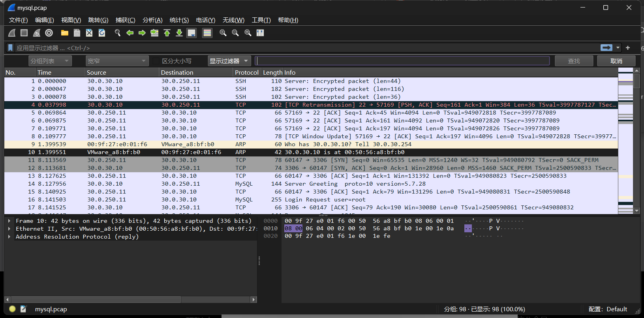Click inside the search text field

pos(402,61)
